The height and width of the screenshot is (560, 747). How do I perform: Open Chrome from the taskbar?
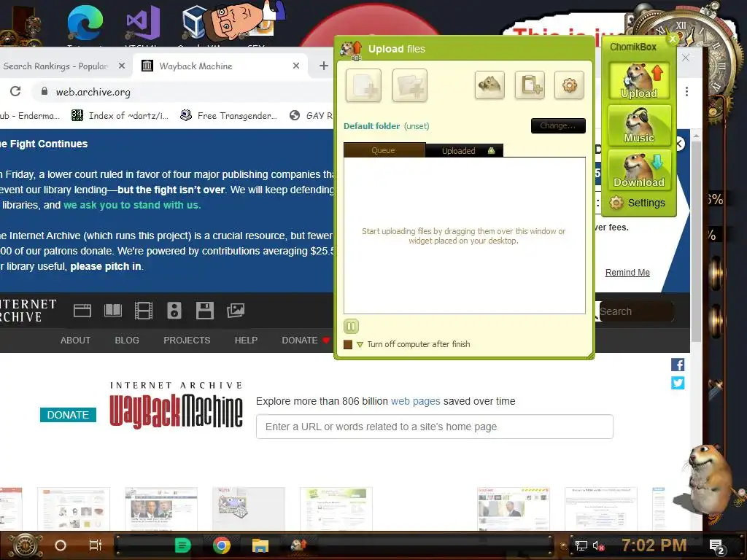pyautogui.click(x=222, y=545)
